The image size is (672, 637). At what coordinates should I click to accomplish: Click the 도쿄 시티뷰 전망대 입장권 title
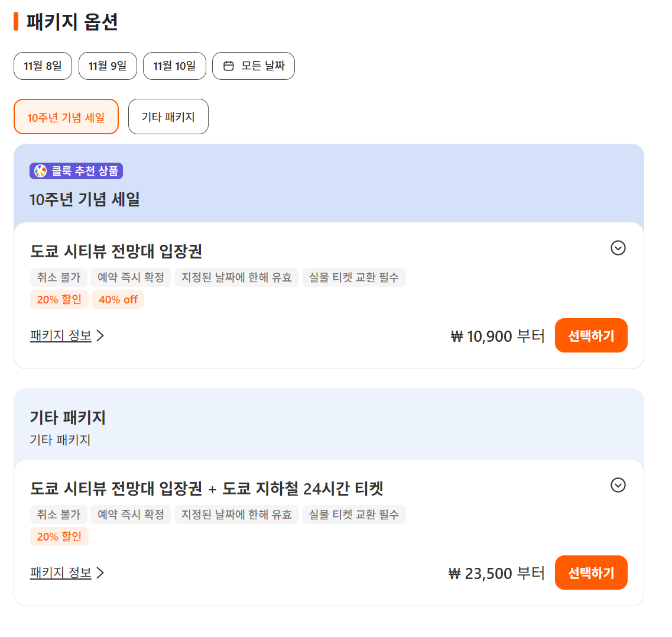(116, 251)
